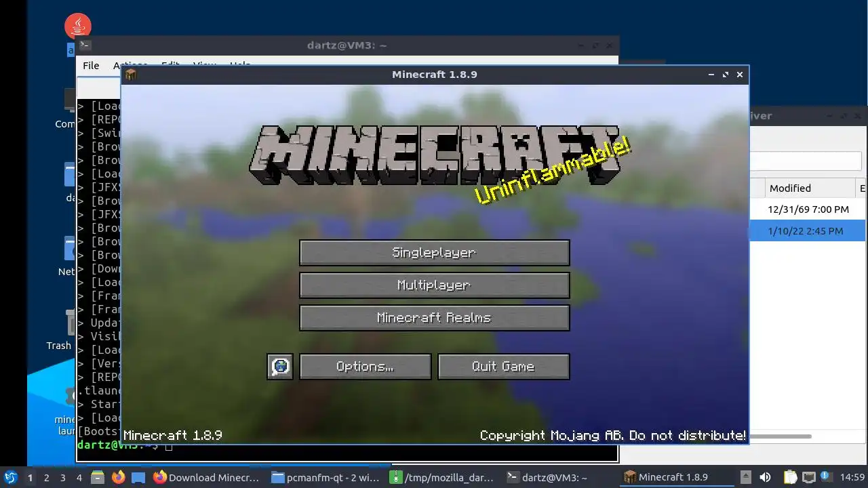
Task: Switch to workspace 3
Action: tap(62, 478)
